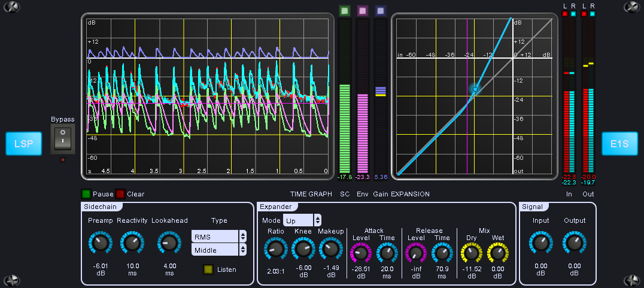Click the Lookahead knob
644x288 pixels.
169,243
